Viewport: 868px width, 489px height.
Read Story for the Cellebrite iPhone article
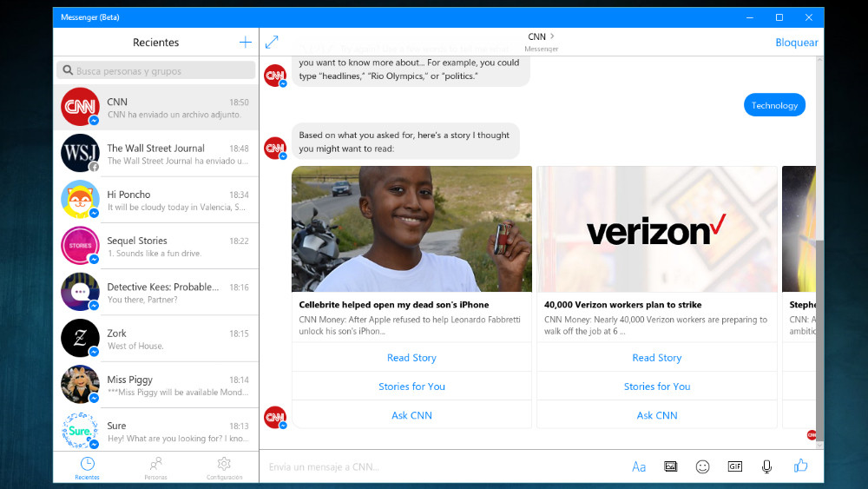tap(411, 358)
